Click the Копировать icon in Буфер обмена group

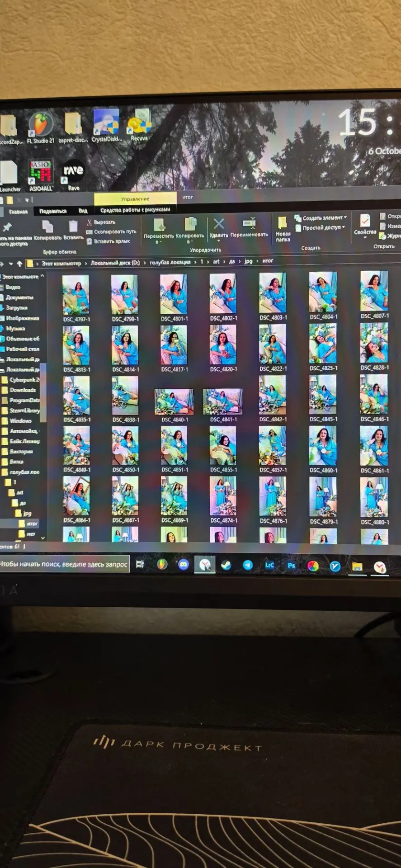point(47,226)
